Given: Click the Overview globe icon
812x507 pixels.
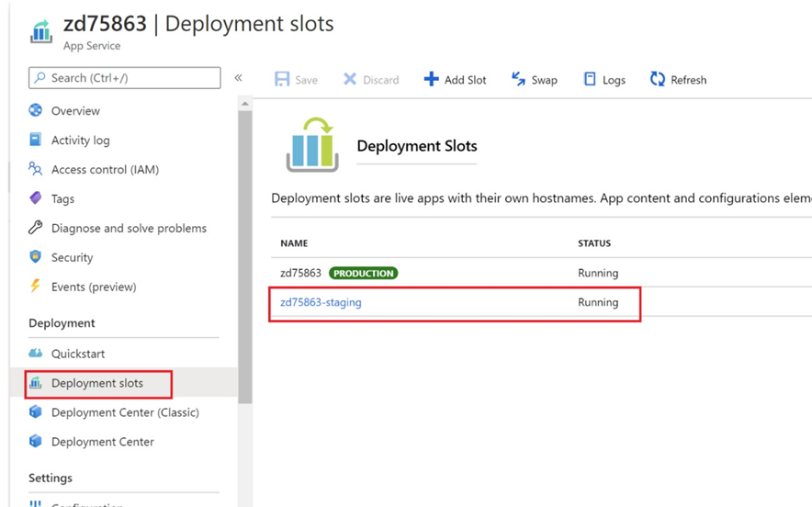Looking at the screenshot, I should pos(36,111).
